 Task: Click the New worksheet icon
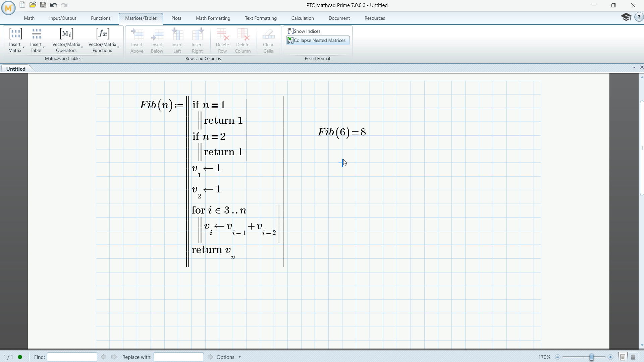pos(22,5)
